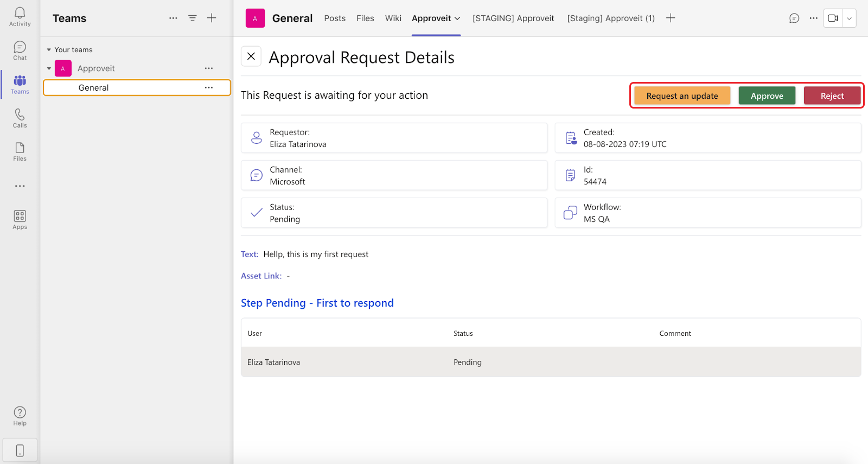Screen dimensions: 868x464
Task: Click the Step Pending - First to respond heading
Action: click(317, 303)
